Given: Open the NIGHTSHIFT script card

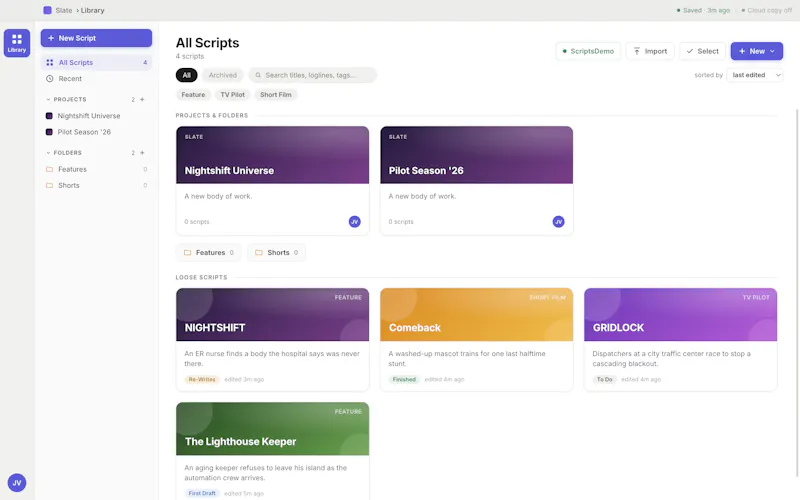Looking at the screenshot, I should (x=272, y=339).
